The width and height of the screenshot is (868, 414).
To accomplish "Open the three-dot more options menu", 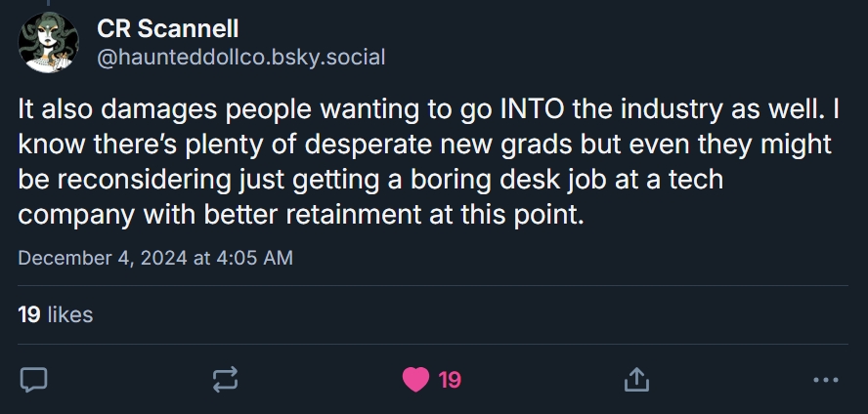I will 826,380.
